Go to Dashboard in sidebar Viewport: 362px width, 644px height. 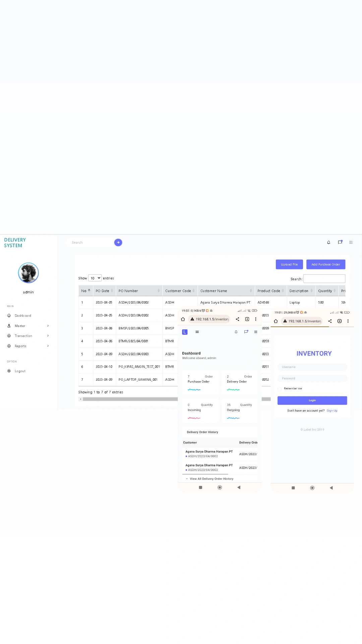click(23, 316)
